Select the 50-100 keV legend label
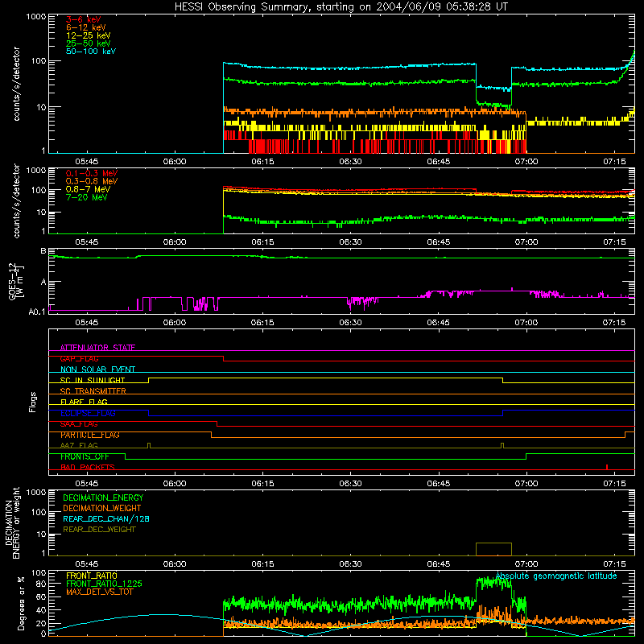 tap(91, 52)
